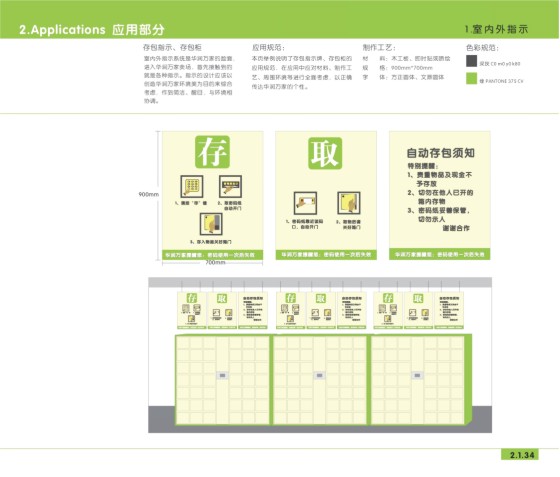Click the first small hanging 存 sign thumbnail
The width and height of the screenshot is (560, 477).
point(192,310)
